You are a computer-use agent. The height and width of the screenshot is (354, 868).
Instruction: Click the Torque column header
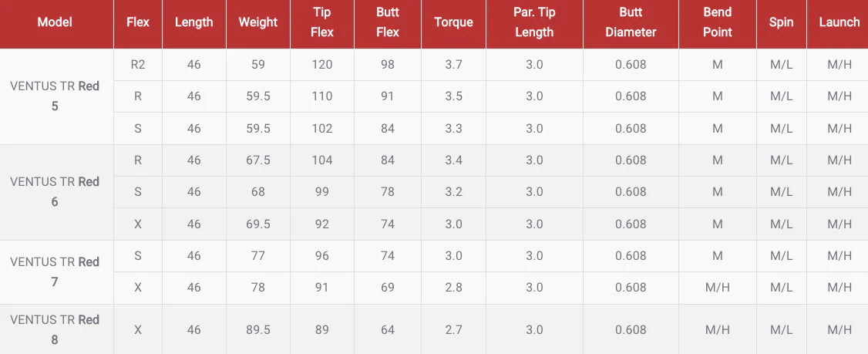tap(453, 22)
